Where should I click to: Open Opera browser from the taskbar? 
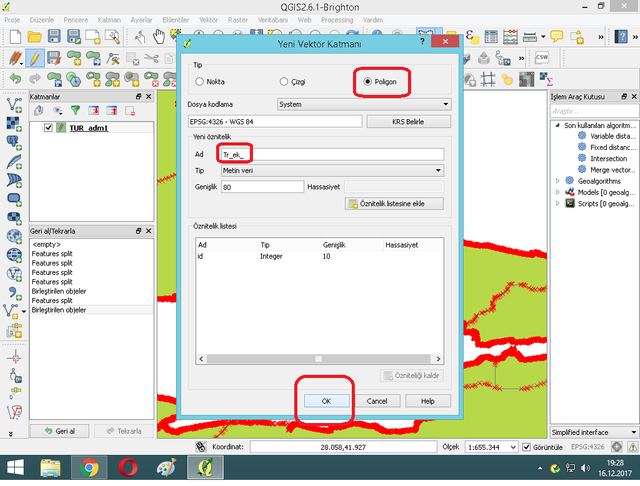click(x=128, y=468)
